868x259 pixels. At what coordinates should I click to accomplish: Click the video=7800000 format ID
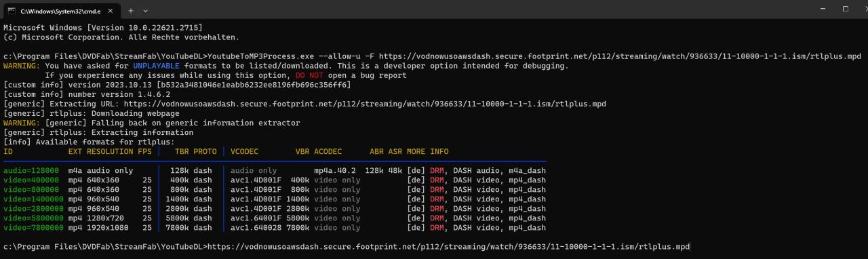(33, 227)
